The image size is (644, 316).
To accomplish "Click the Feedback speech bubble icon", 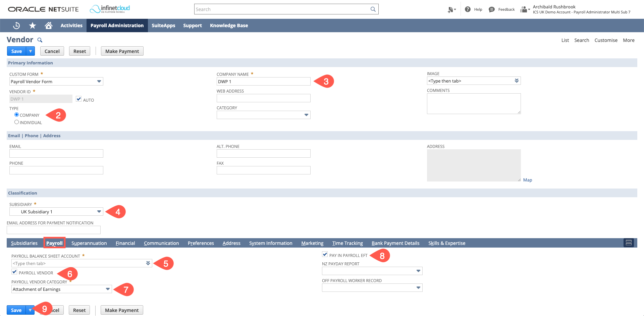I will [x=491, y=9].
